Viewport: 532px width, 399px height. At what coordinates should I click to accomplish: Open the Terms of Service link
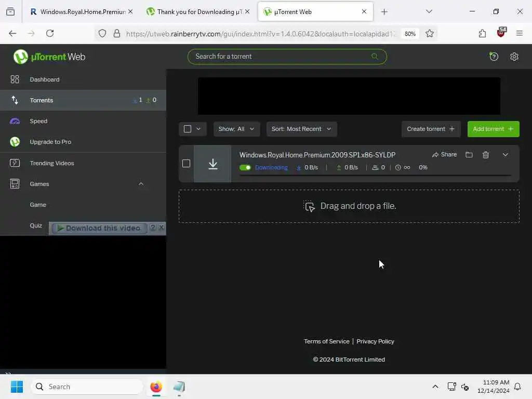[x=326, y=341]
